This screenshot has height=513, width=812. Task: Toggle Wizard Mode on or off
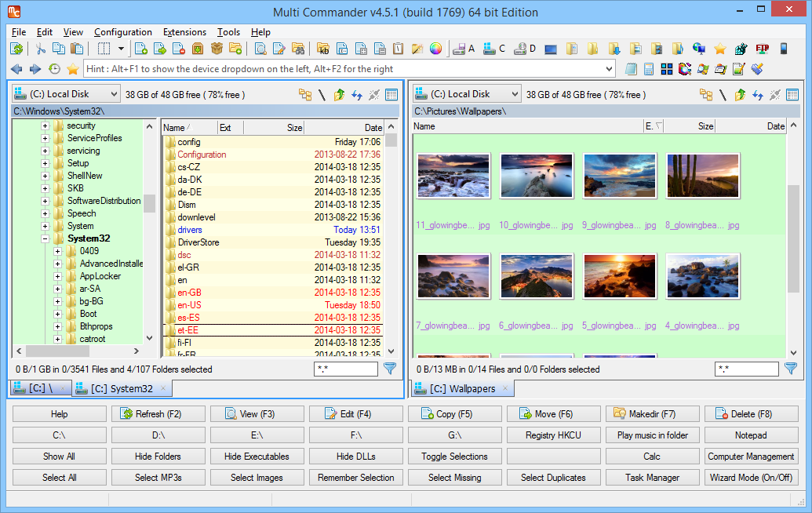click(x=751, y=478)
